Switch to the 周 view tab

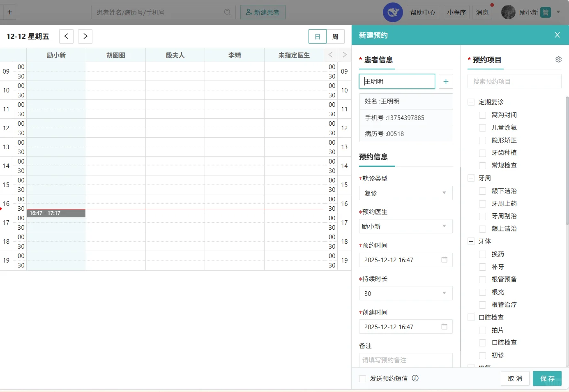point(336,36)
